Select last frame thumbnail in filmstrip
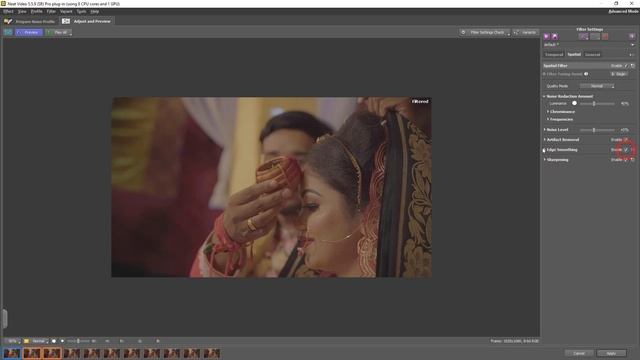The height and width of the screenshot is (360, 640). (x=212, y=353)
